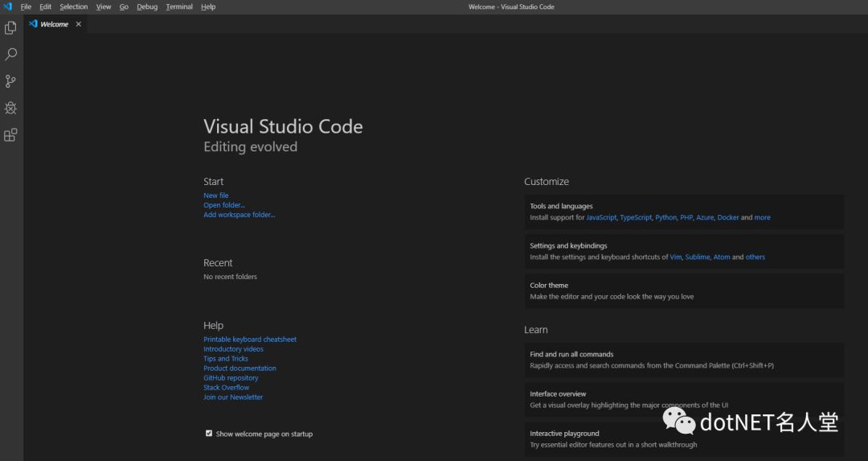
Task: Open the Source Control view icon
Action: 10,81
